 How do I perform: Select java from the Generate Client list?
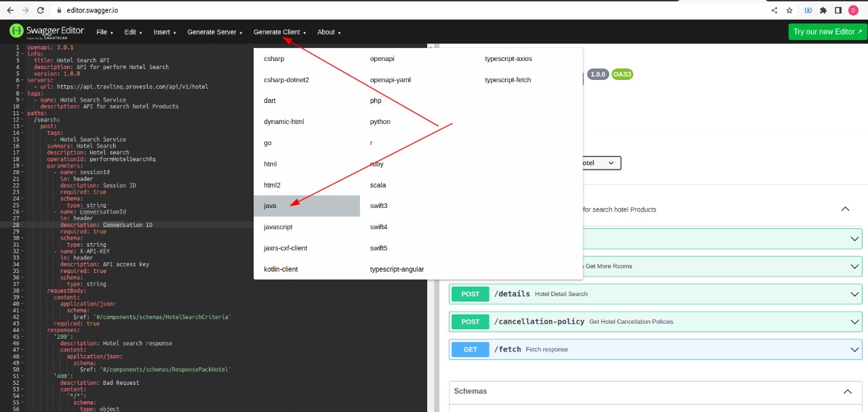click(x=270, y=205)
